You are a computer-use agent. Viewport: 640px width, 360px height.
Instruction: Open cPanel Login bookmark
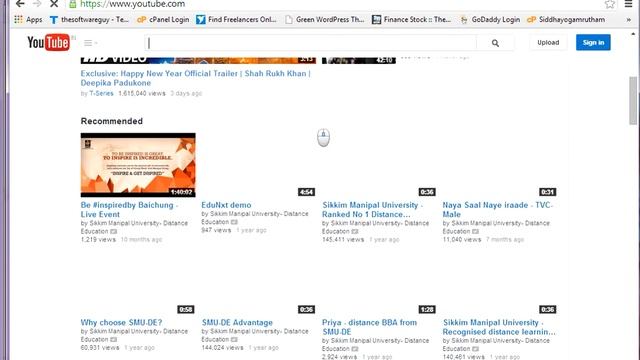point(163,19)
